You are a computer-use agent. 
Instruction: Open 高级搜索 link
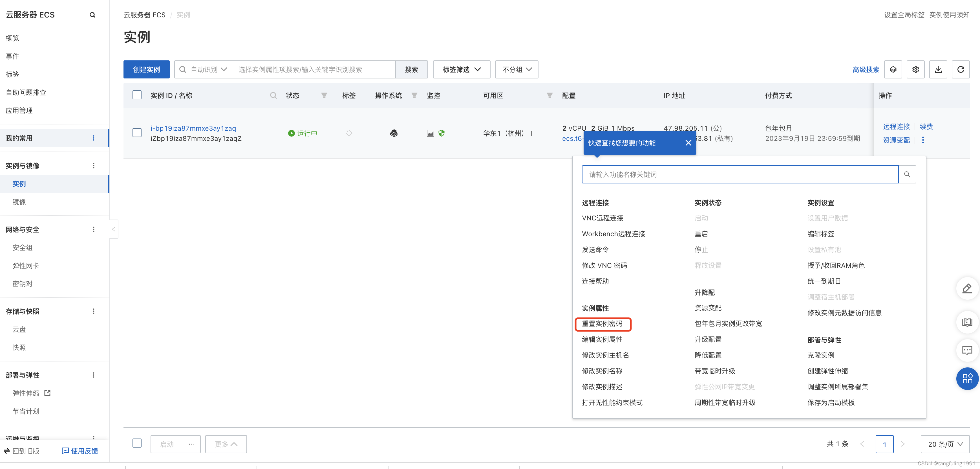coord(866,69)
